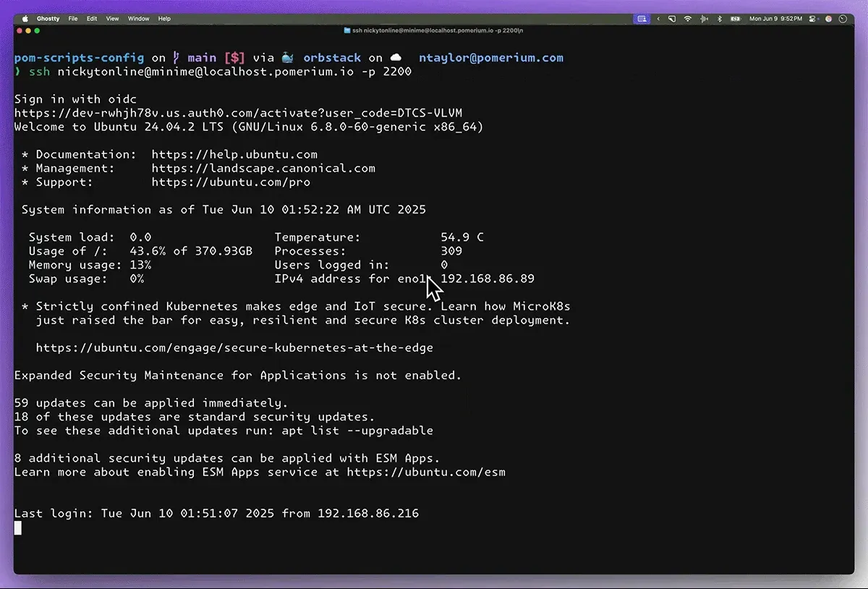This screenshot has width=868, height=589.
Task: Click the orbstack text in prompt
Action: [x=332, y=58]
